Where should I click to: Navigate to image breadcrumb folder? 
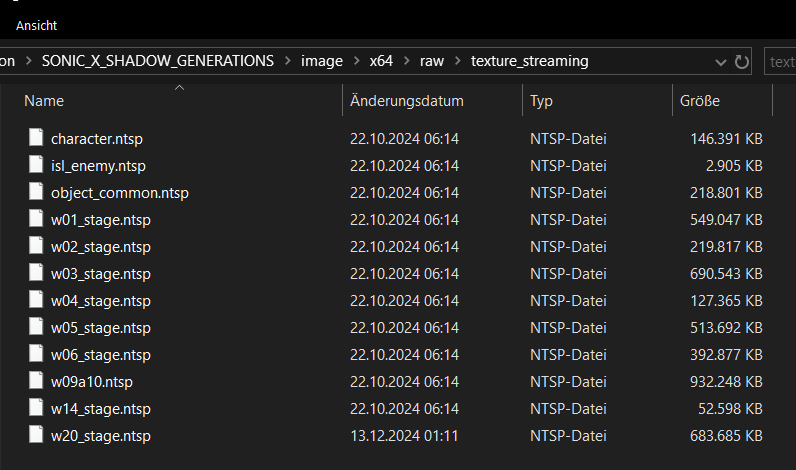point(321,61)
